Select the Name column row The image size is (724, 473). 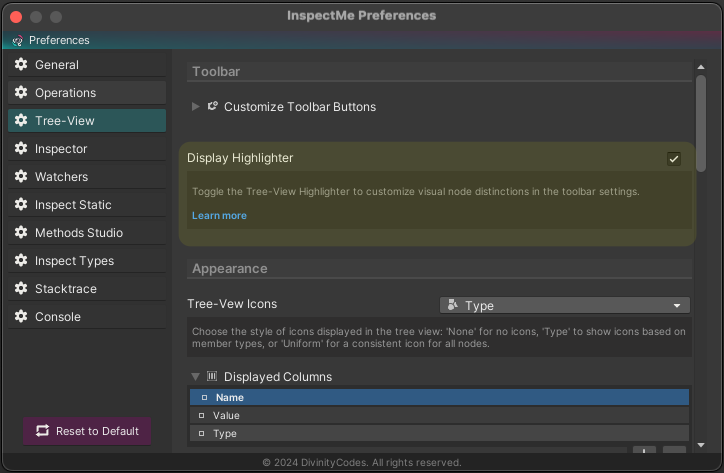pyautogui.click(x=439, y=397)
